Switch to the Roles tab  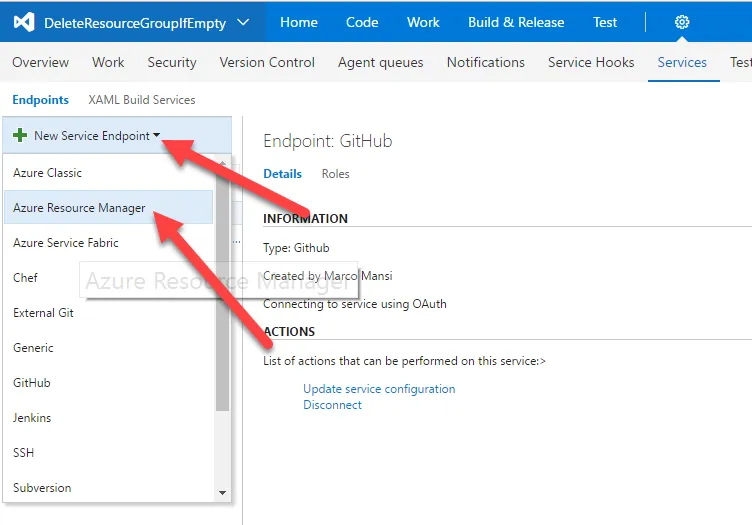coord(335,174)
